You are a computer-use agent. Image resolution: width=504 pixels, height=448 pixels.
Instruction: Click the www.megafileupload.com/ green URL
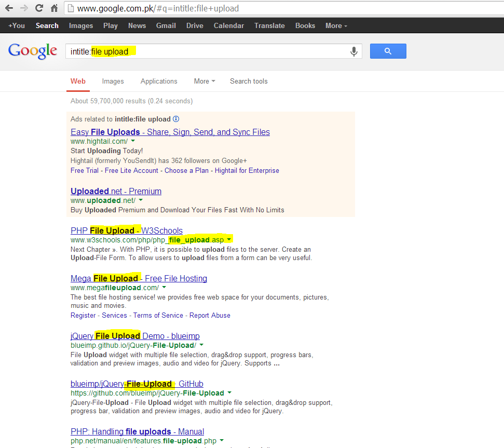coord(115,288)
